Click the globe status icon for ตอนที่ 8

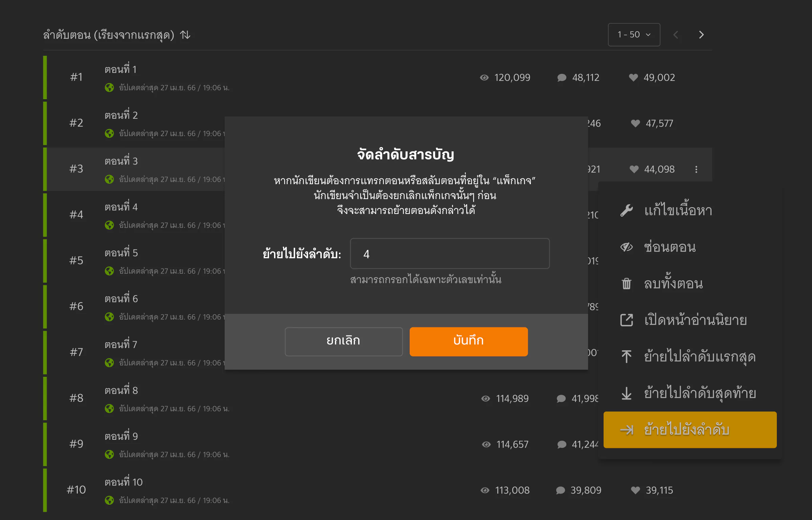[x=109, y=409]
